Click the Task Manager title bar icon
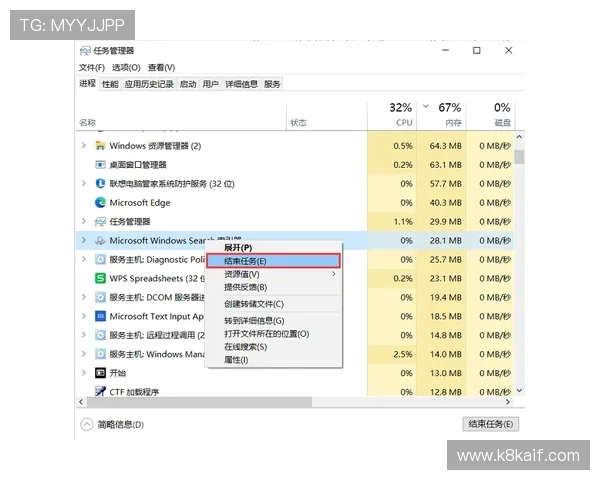This screenshot has width=600, height=480. coord(85,51)
